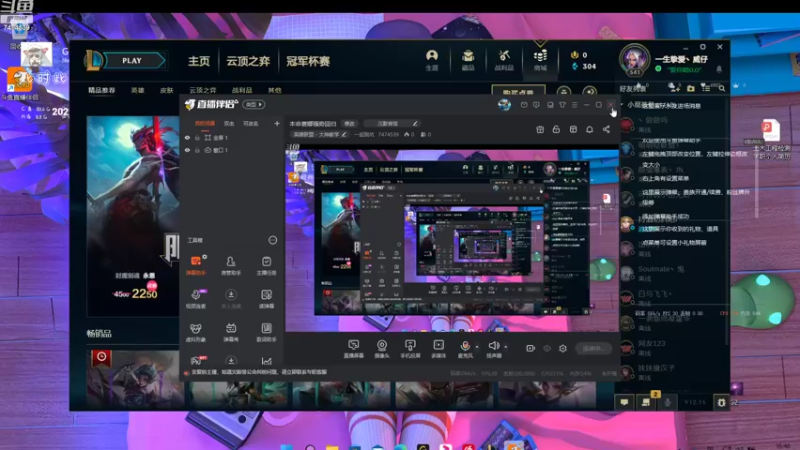Select 英雄 store sub-tab
The width and height of the screenshot is (800, 450).
click(x=138, y=90)
